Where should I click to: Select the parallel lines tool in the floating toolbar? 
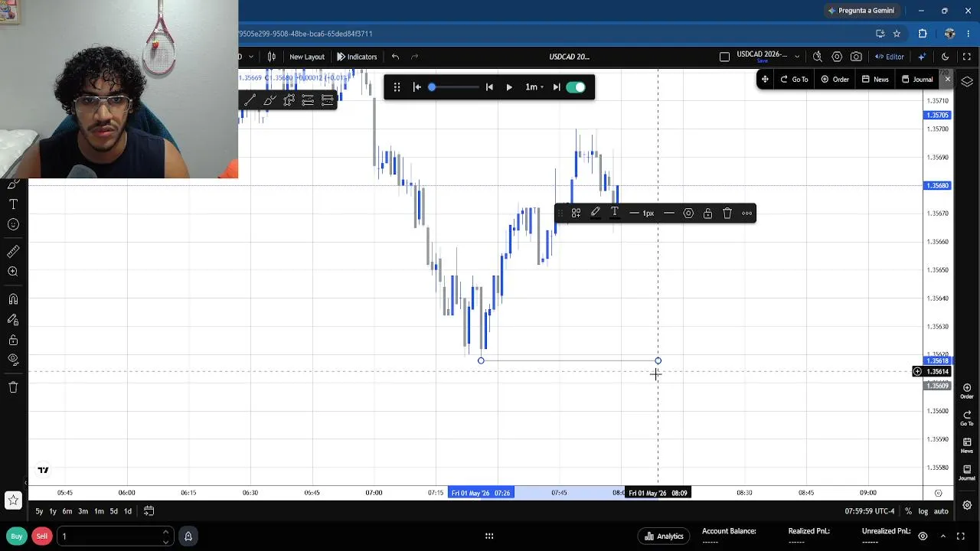click(x=308, y=100)
